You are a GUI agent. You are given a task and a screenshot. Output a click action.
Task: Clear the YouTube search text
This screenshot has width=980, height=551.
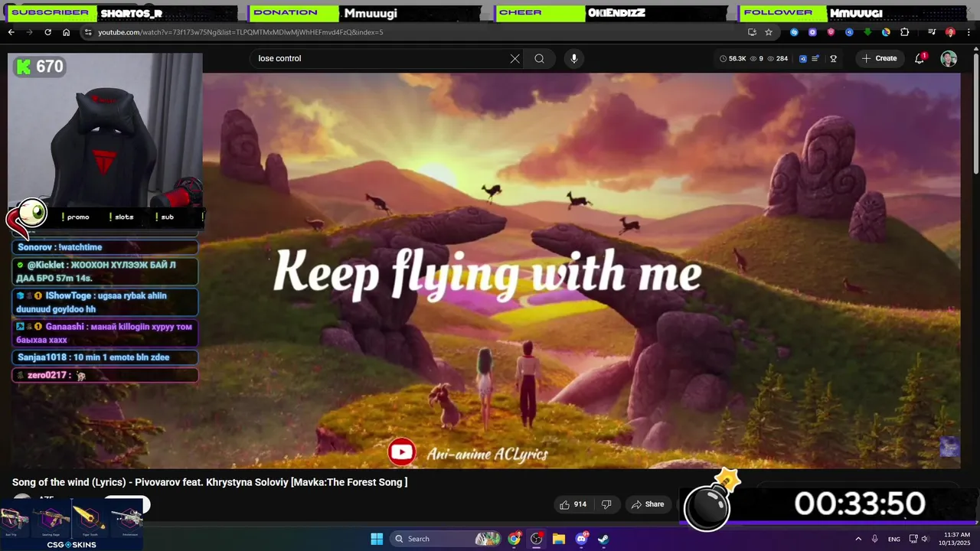[515, 58]
